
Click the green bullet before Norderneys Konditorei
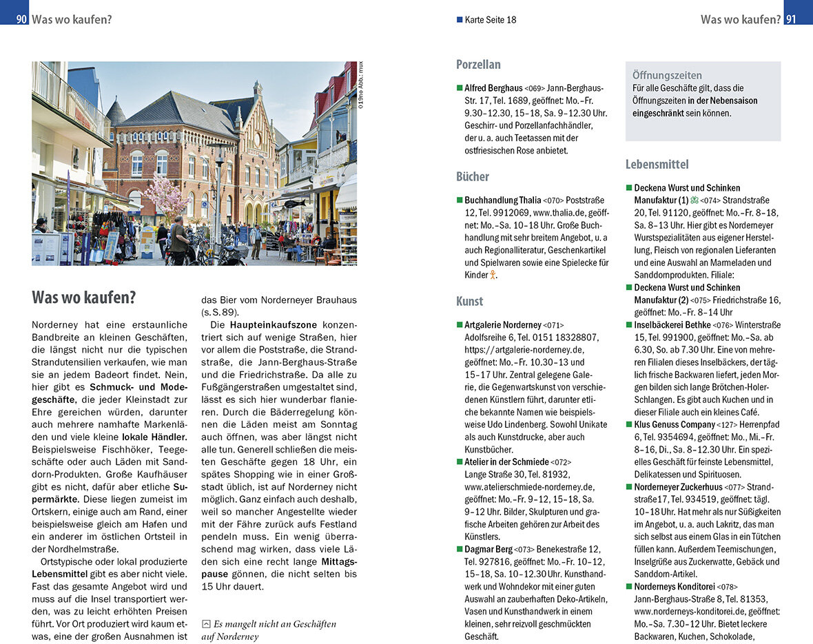(629, 587)
